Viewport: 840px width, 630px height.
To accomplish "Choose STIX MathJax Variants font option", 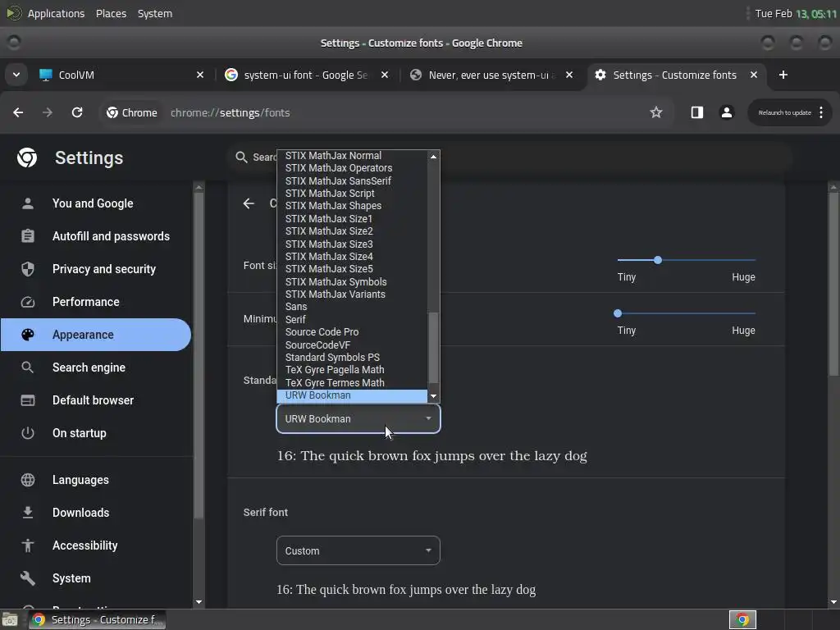I will click(x=352, y=294).
